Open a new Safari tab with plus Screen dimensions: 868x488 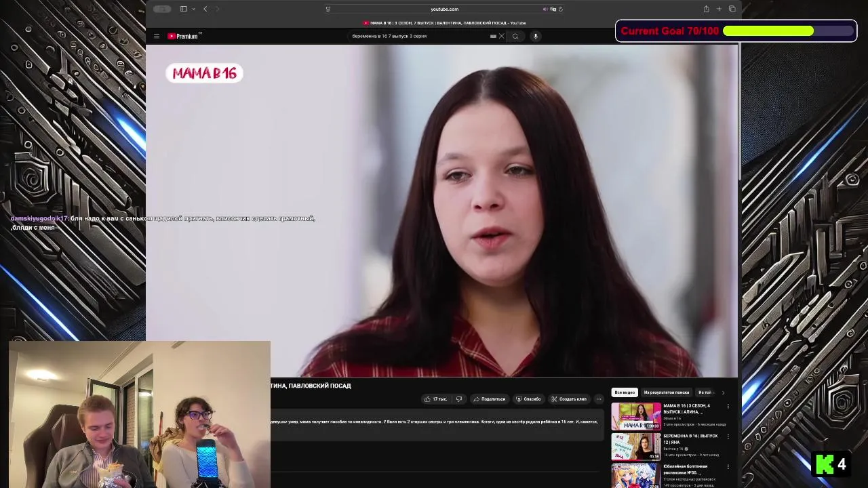click(x=719, y=9)
